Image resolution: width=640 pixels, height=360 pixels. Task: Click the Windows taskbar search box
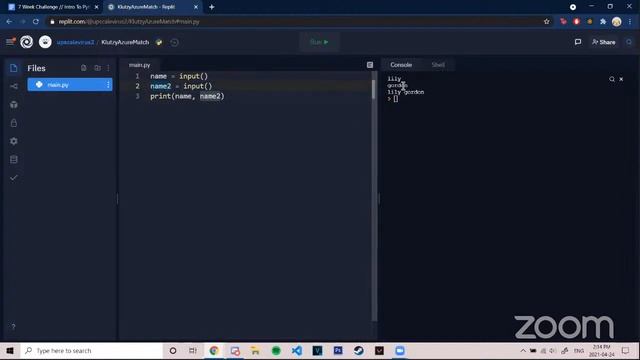(x=92, y=351)
